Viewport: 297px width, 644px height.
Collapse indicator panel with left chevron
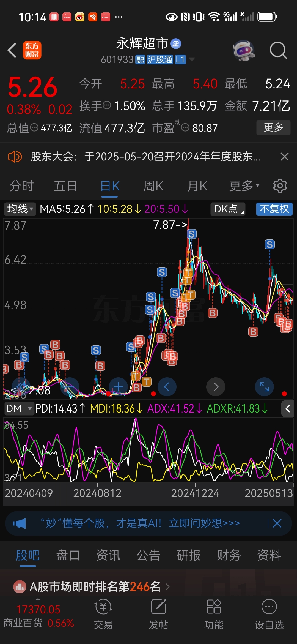click(x=288, y=409)
